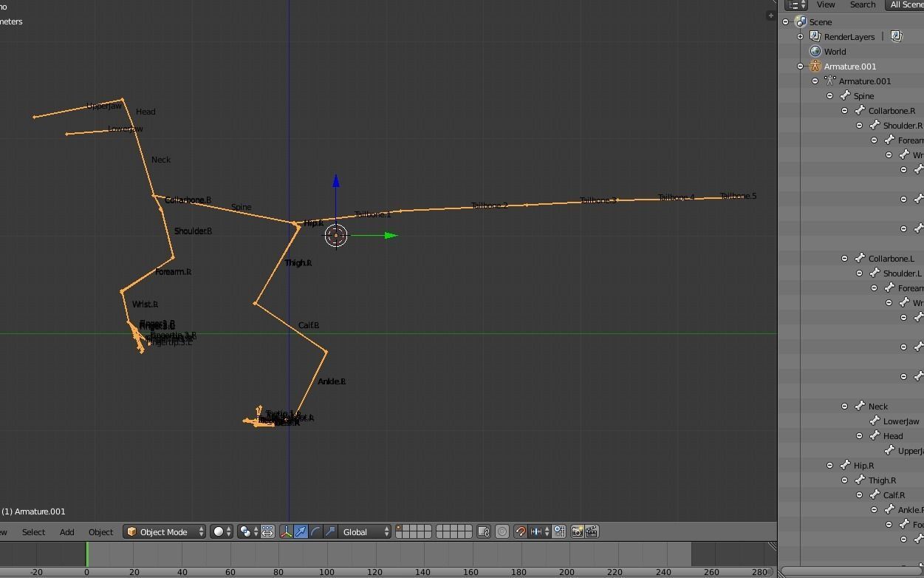Collapse the Hip.R bone node
Image resolution: width=924 pixels, height=578 pixels.
(829, 466)
